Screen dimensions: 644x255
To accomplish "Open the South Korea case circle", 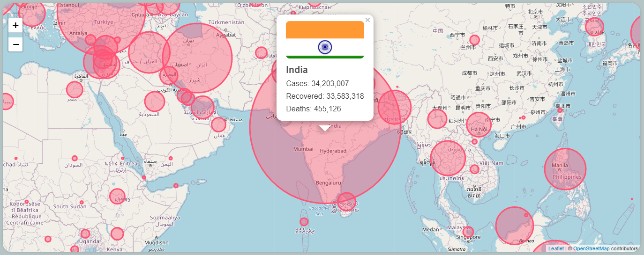I will (594, 27).
